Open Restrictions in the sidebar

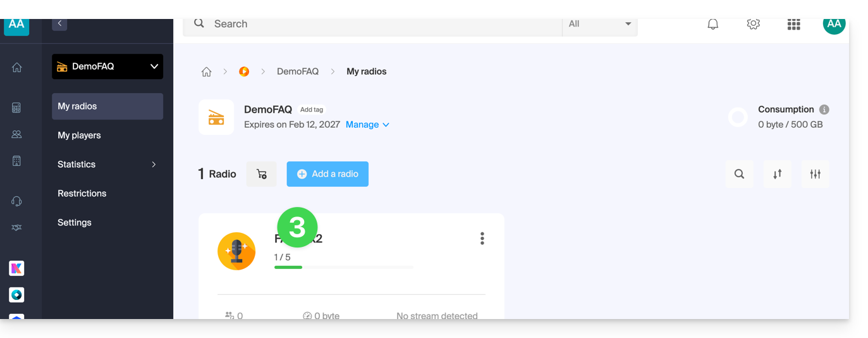(82, 194)
